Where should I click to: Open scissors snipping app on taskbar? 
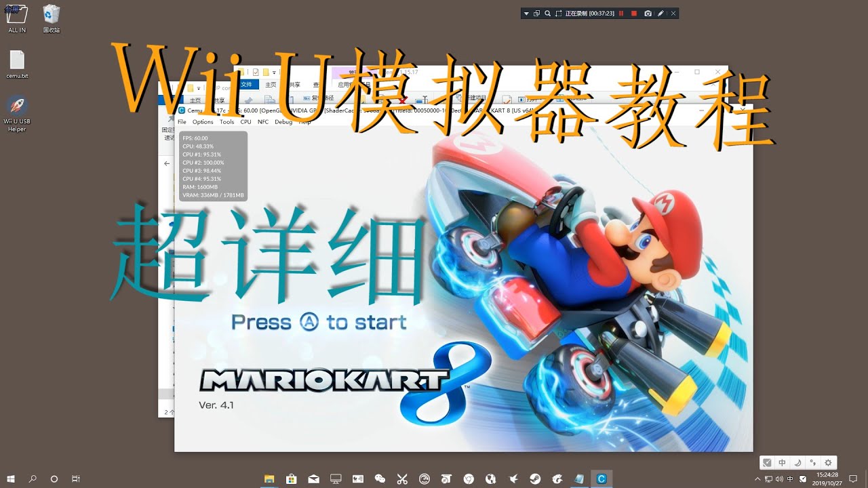coord(402,479)
